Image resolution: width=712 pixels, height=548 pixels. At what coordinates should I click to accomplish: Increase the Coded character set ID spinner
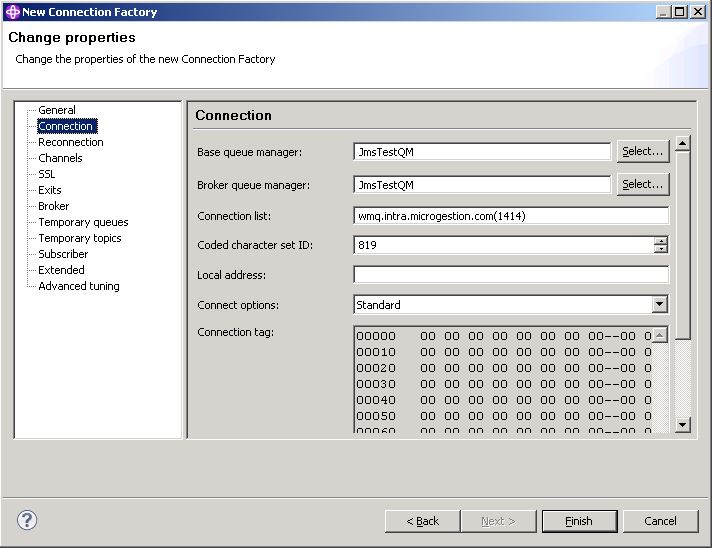pyautogui.click(x=661, y=241)
